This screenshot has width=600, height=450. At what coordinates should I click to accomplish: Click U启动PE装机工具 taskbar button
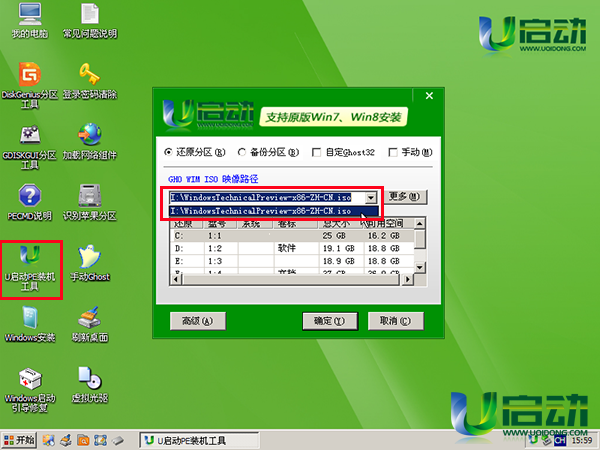coord(199,440)
